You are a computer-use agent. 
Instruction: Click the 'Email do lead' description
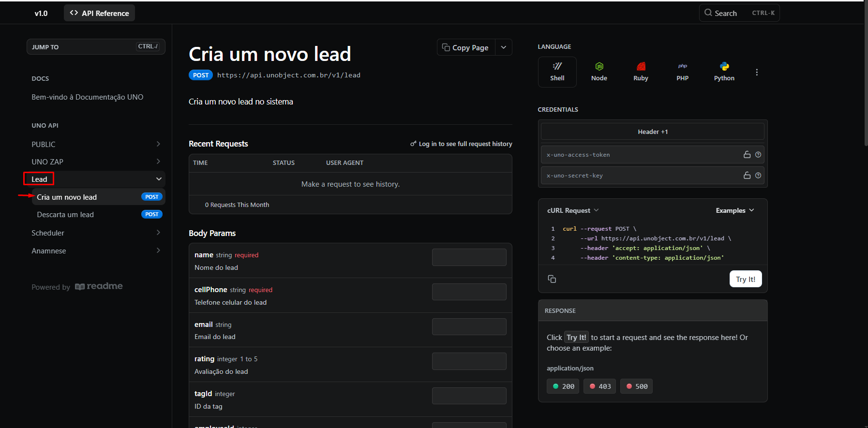click(x=215, y=337)
